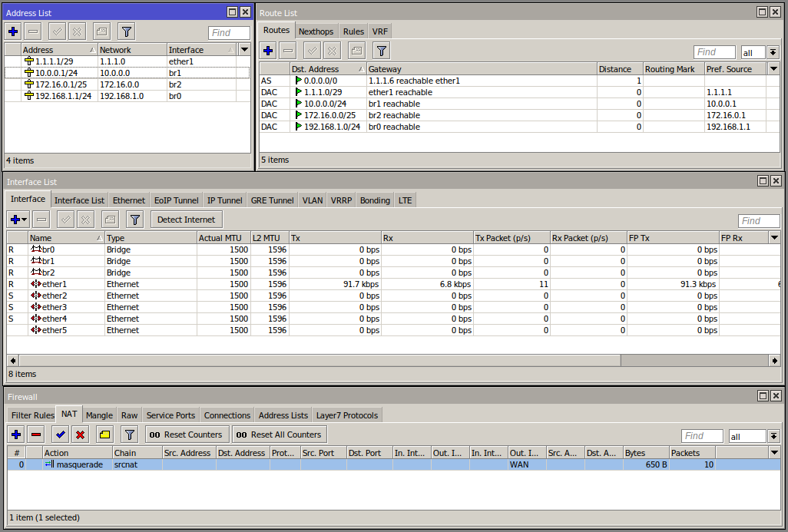
Task: Disable address X icon in Address List
Action: click(77, 31)
